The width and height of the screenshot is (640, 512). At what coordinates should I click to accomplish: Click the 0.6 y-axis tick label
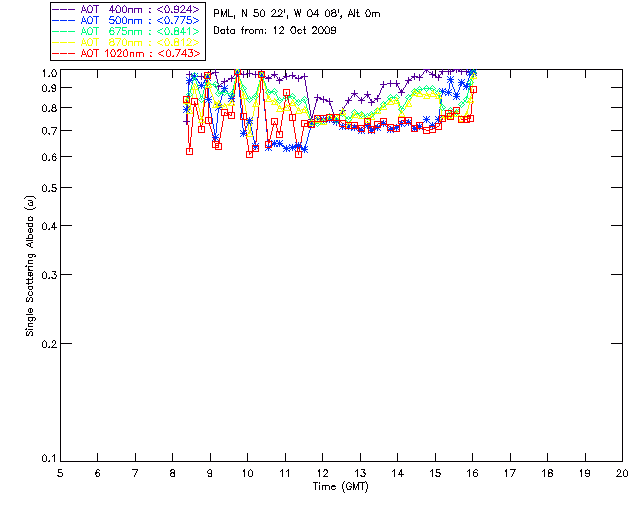(49, 157)
